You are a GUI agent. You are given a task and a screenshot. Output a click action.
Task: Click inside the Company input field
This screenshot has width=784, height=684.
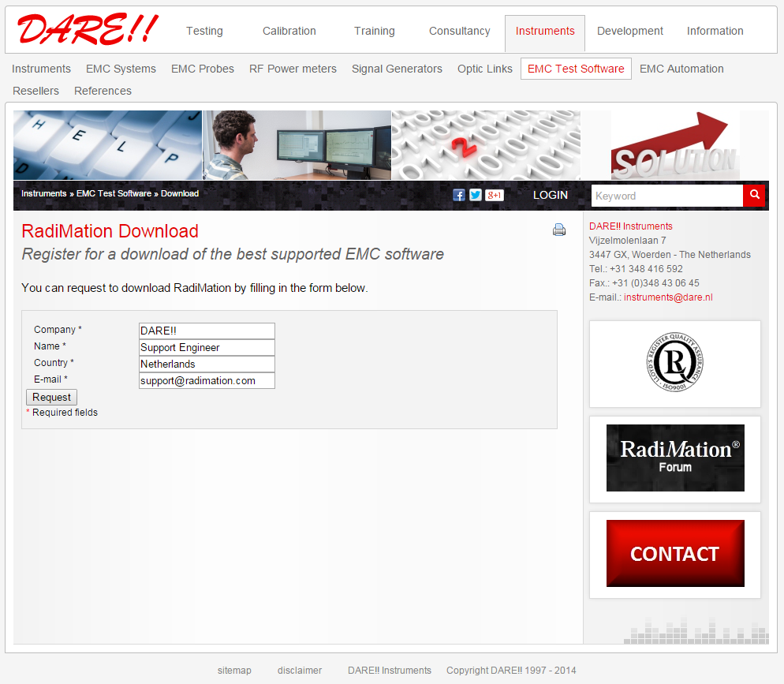tap(206, 331)
